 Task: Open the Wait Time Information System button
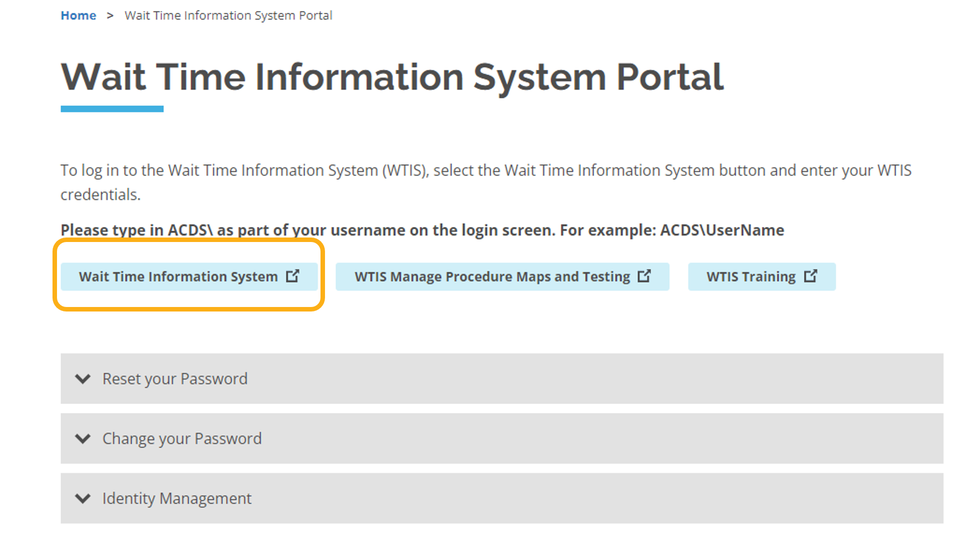[x=178, y=276]
